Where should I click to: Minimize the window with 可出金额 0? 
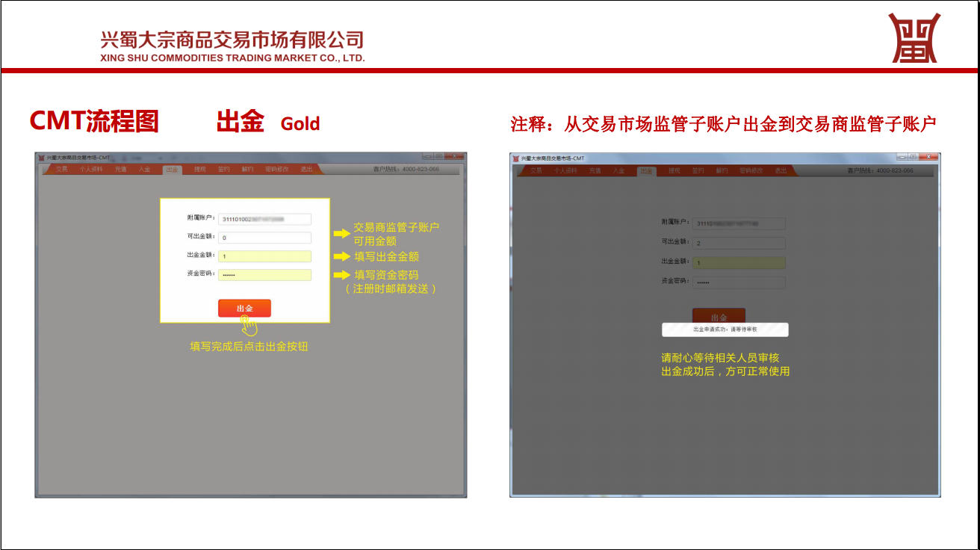428,156
